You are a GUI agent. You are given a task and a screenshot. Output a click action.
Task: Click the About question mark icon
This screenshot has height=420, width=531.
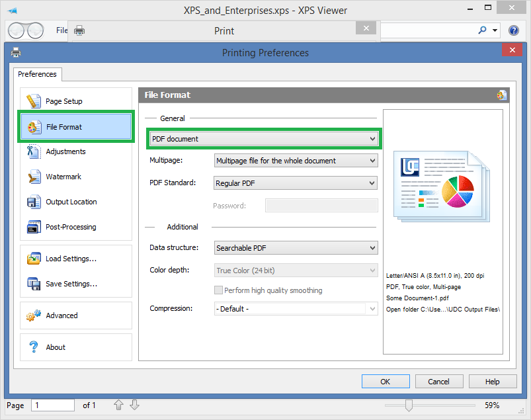coord(34,347)
